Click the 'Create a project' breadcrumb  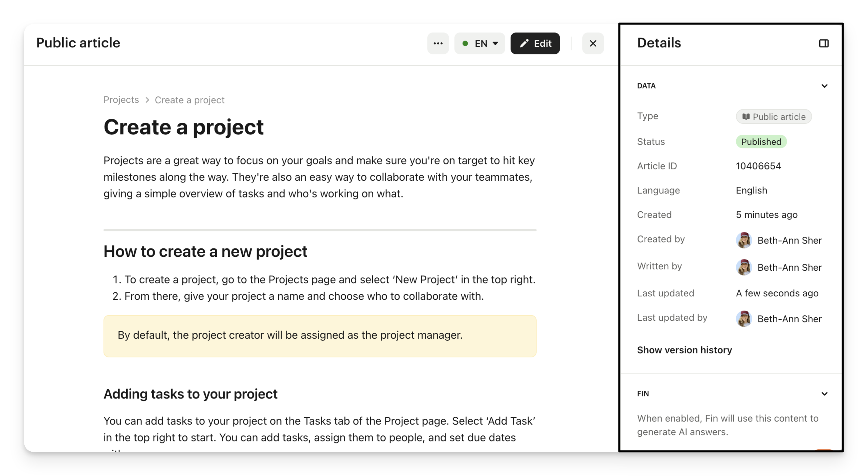pyautogui.click(x=190, y=100)
